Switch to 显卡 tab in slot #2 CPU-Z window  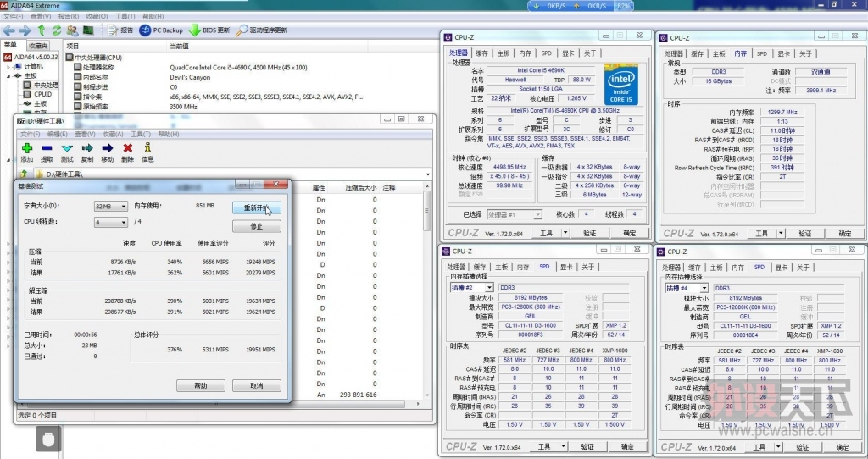565,267
